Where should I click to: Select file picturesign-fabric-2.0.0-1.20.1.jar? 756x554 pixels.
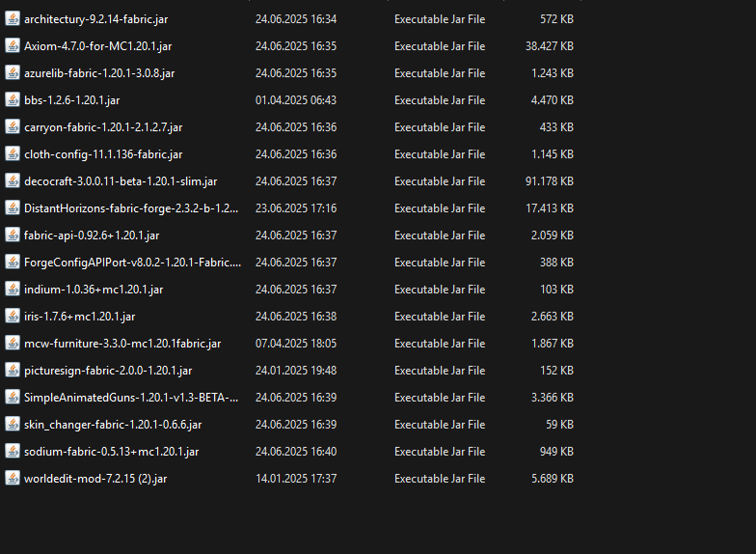pos(108,371)
